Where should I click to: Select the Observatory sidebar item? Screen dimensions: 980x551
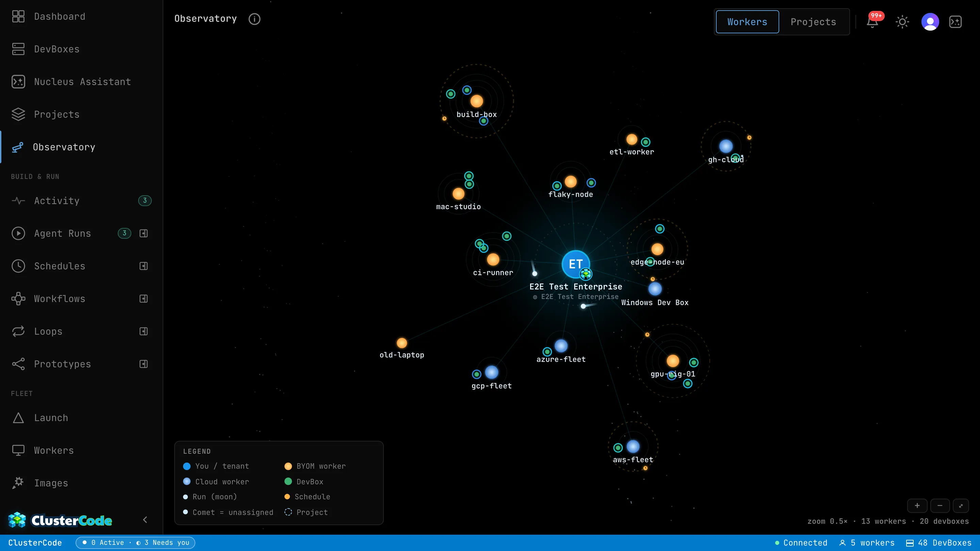point(81,147)
